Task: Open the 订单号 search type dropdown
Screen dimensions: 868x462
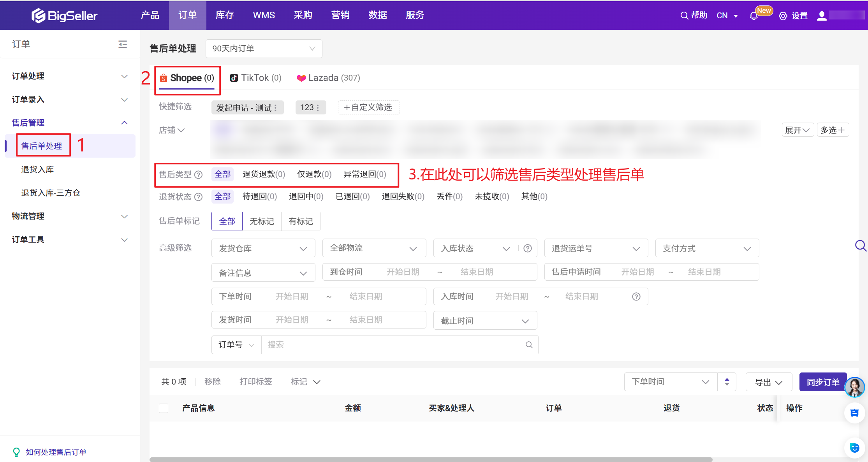Action: pos(236,345)
